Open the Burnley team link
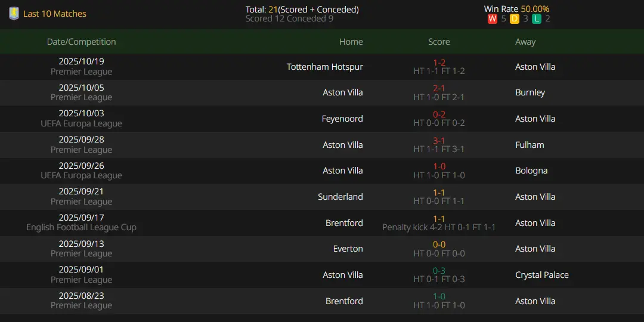Image resolution: width=644 pixels, height=322 pixels. coord(530,92)
